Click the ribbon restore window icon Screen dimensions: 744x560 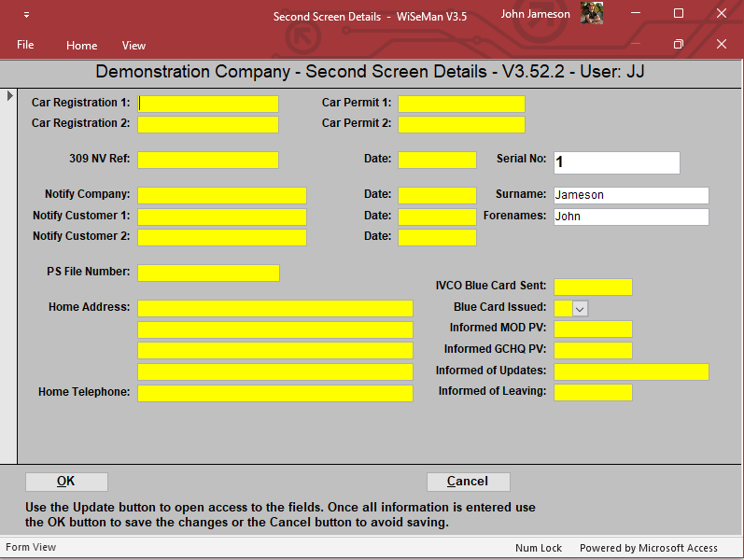click(679, 45)
